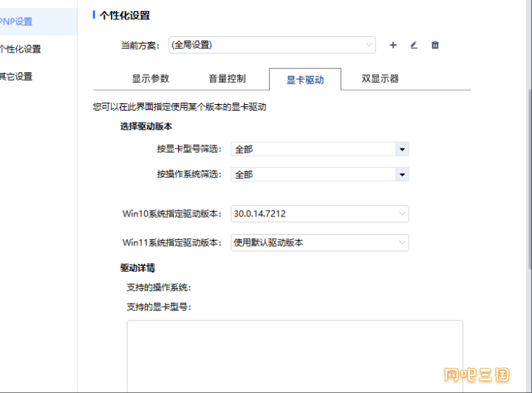532x393 pixels.
Task: Click the 30.0.14.7212 driver version value
Action: [x=260, y=214]
